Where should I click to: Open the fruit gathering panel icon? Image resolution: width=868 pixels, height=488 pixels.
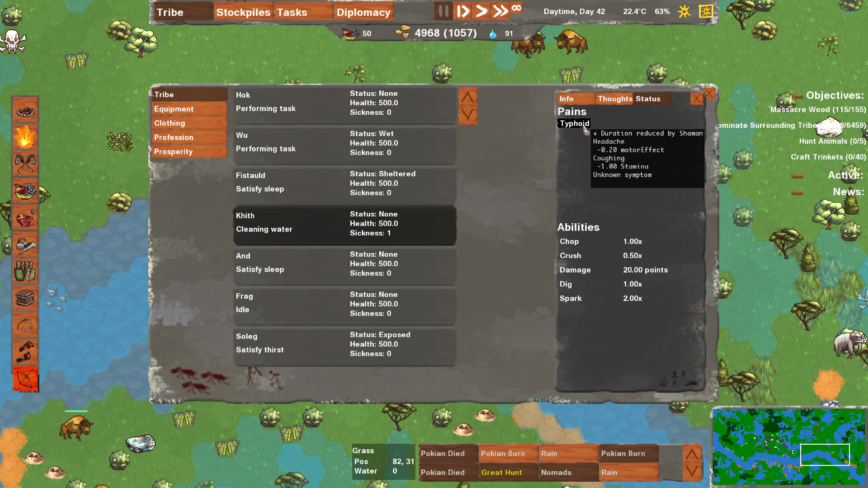[x=26, y=191]
